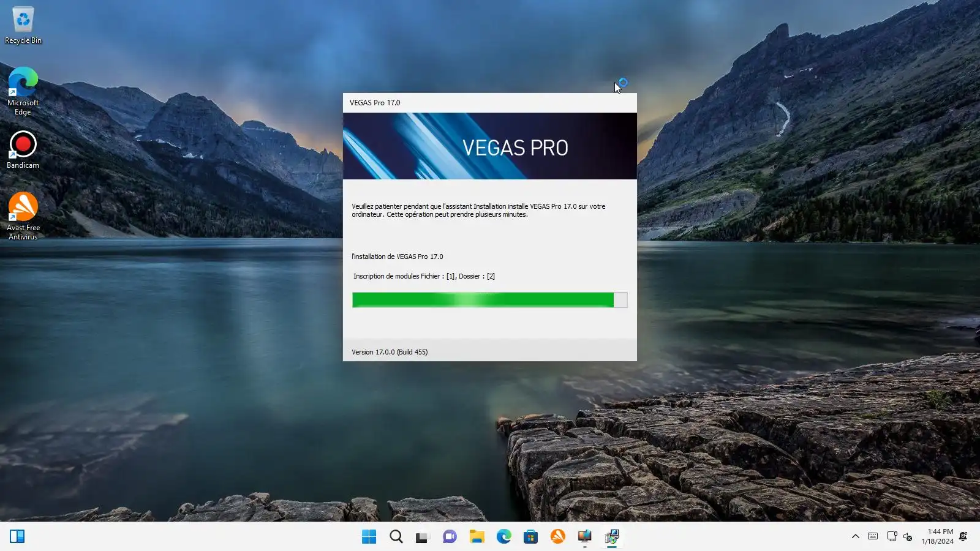Open the Windows Start menu

[369, 536]
